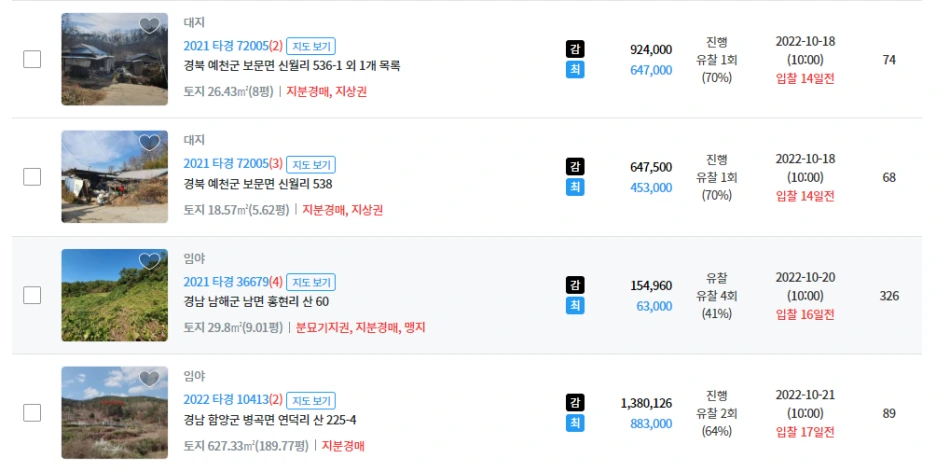Check the box for 함양군 연덕리 listing
The image size is (936, 472).
[x=32, y=412]
